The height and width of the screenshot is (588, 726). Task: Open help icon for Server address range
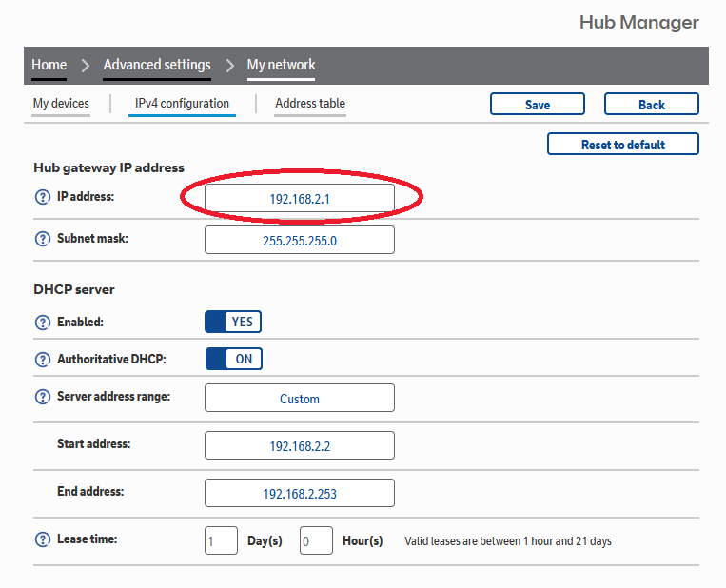coord(43,397)
